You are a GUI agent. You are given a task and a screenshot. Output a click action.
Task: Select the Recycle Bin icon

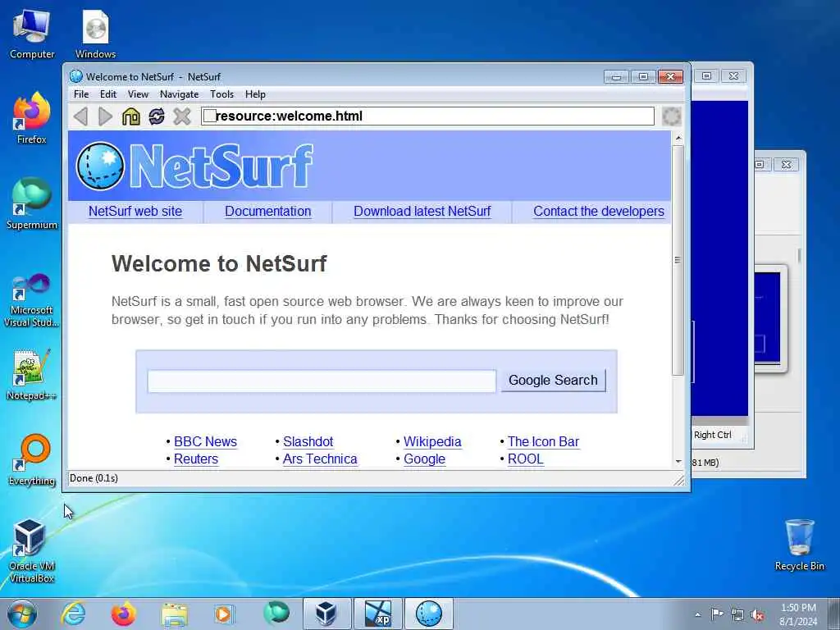pyautogui.click(x=799, y=546)
